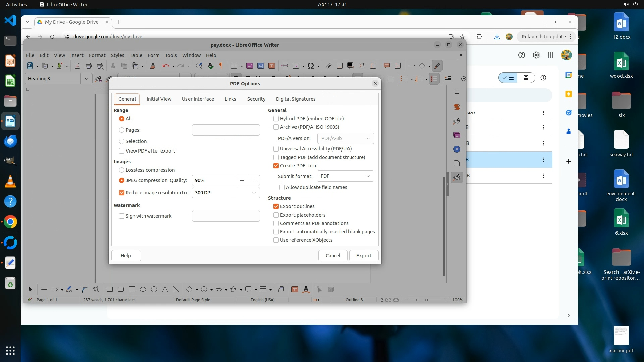The image size is (644, 362).
Task: Expand the Heading 3 paragraph style dropdown
Action: click(86, 79)
